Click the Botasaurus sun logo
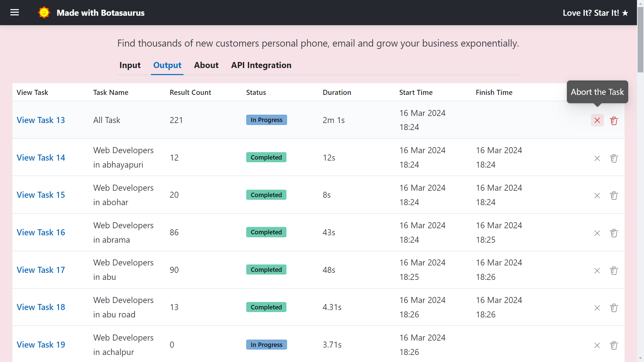644x362 pixels. pyautogui.click(x=44, y=13)
